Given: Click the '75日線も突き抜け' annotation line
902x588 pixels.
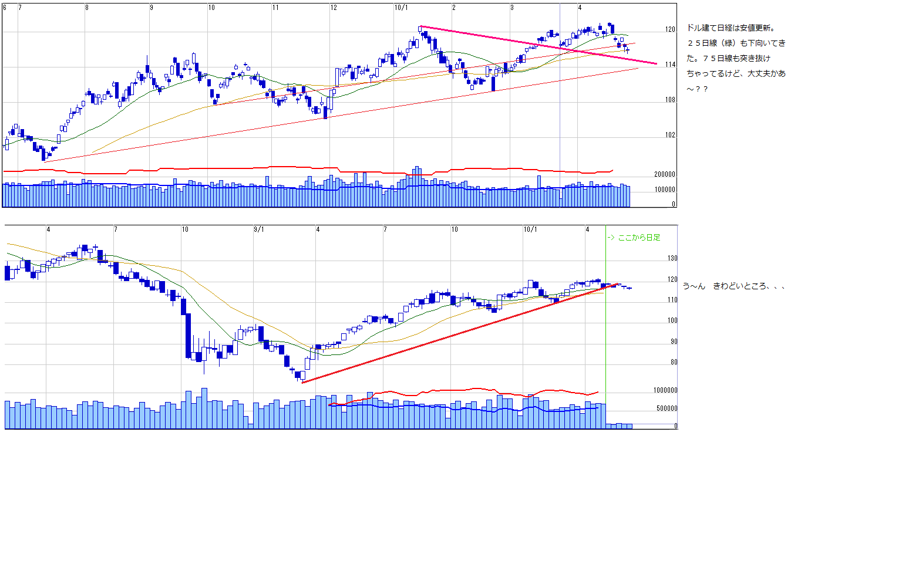Looking at the screenshot, I should click(x=736, y=59).
